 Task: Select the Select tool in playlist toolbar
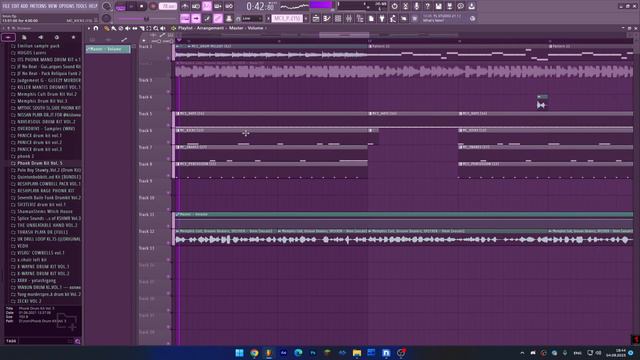click(x=149, y=28)
